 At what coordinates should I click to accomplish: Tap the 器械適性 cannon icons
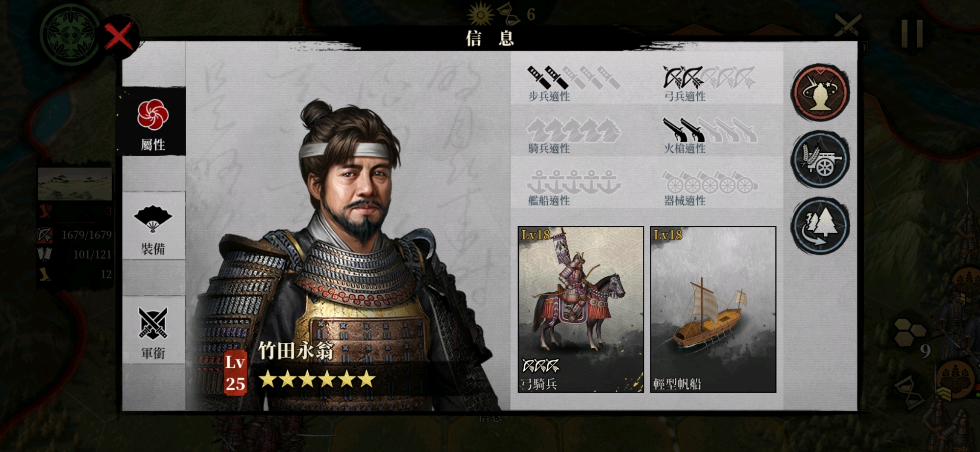click(x=710, y=182)
